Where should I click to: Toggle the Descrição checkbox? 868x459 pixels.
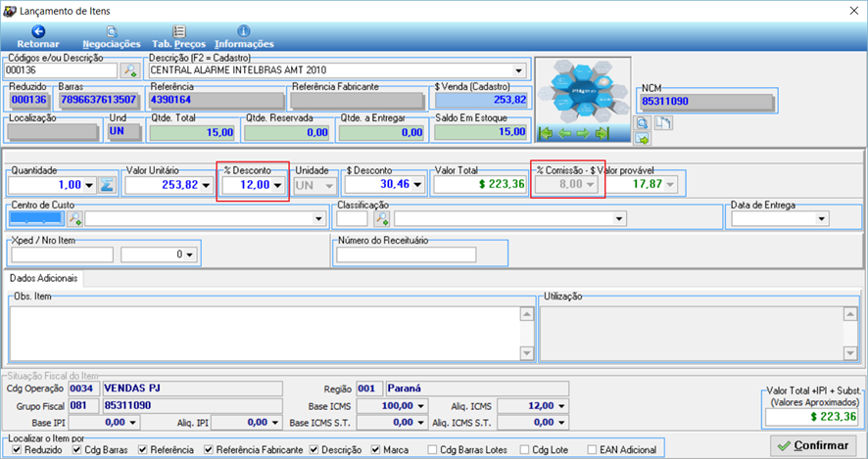313,450
